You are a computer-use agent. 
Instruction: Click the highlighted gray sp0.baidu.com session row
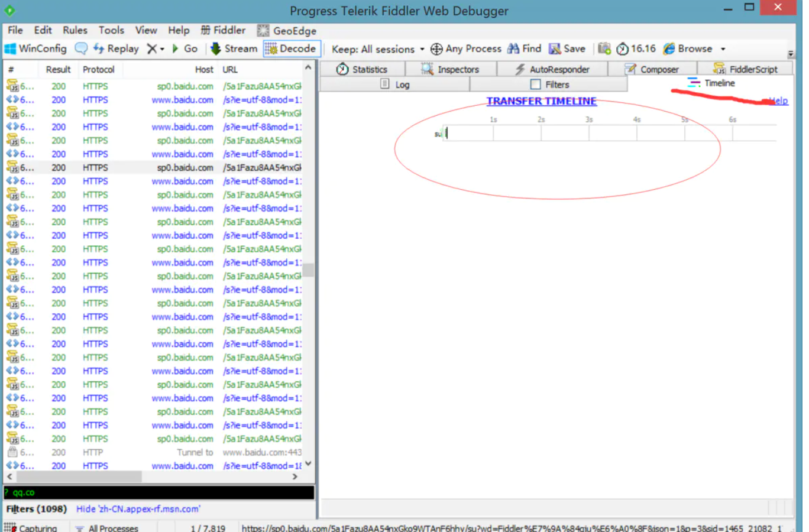[x=154, y=168]
